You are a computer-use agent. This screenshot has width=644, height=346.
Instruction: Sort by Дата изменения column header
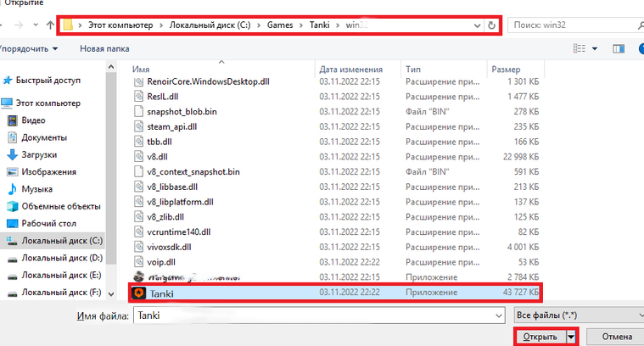coord(351,70)
